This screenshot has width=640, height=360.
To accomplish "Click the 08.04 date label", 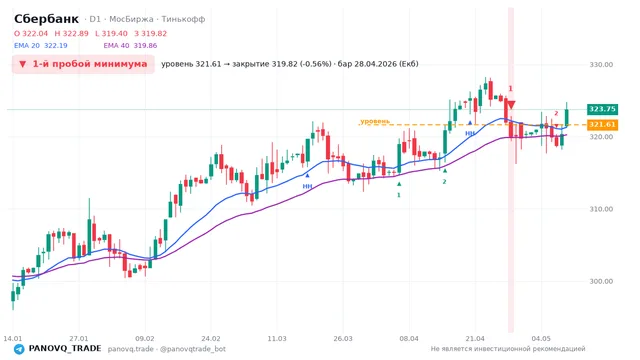I will click(409, 338).
